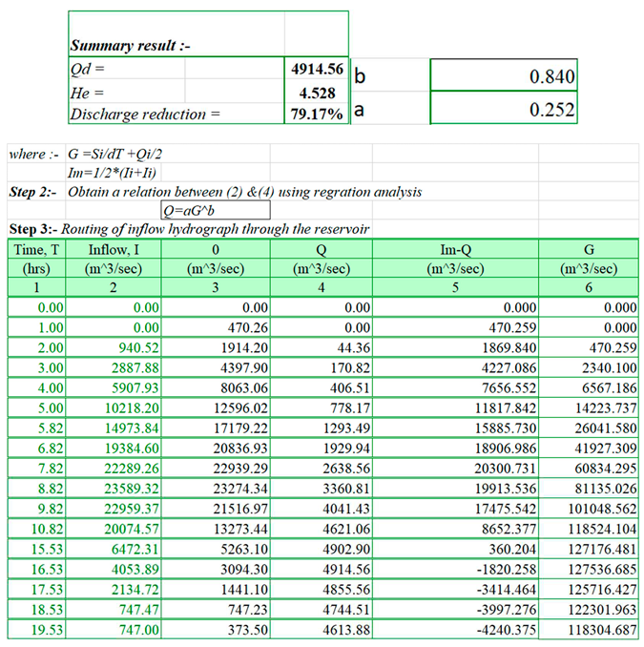The width and height of the screenshot is (644, 647).
Task: Click the a coefficient value 0.252
Action: pos(503,110)
